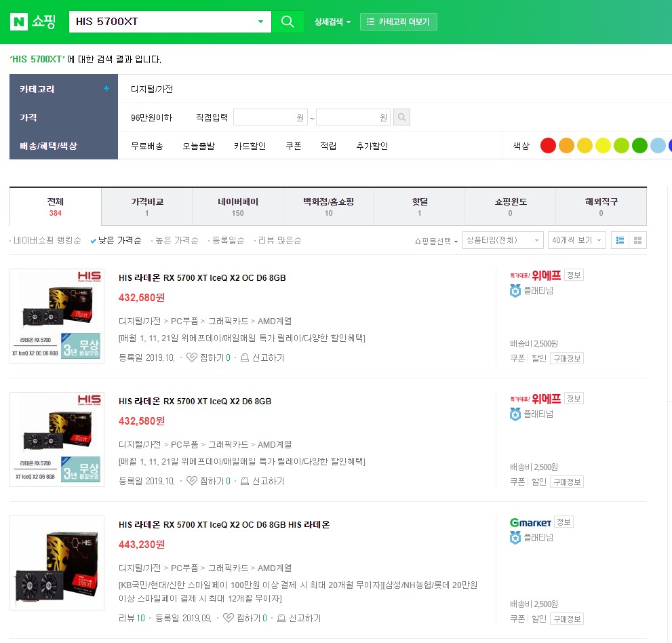This screenshot has height=643, width=672.
Task: Click AMD계열 category link of first product
Action: (x=275, y=321)
